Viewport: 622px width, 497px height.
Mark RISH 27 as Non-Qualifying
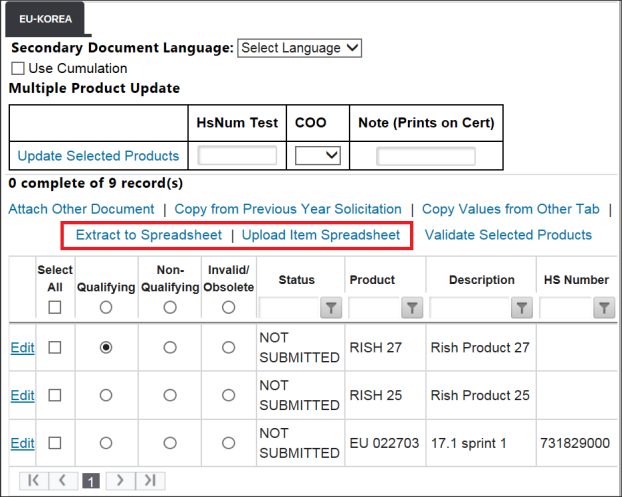170,347
